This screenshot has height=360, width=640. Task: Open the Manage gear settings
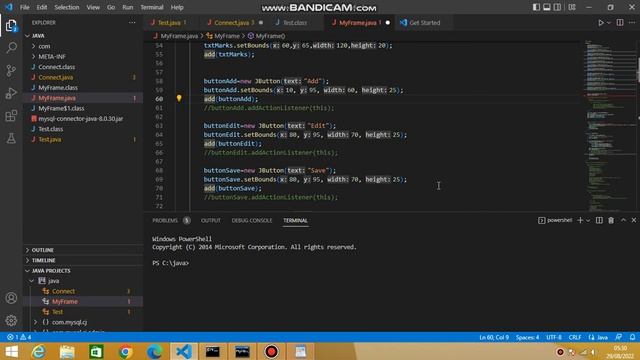11,320
